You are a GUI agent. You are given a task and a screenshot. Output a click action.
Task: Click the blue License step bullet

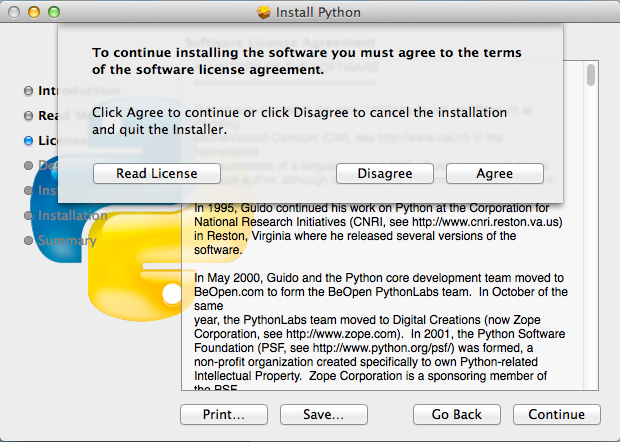pos(28,140)
